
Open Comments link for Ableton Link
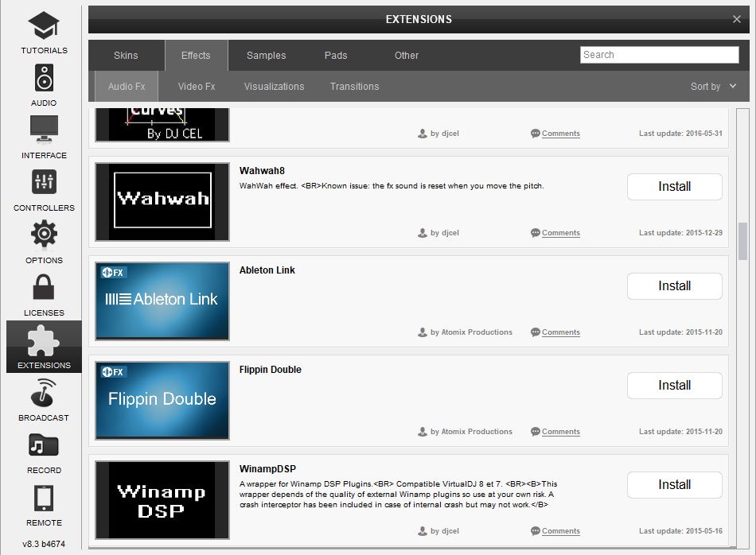click(561, 332)
